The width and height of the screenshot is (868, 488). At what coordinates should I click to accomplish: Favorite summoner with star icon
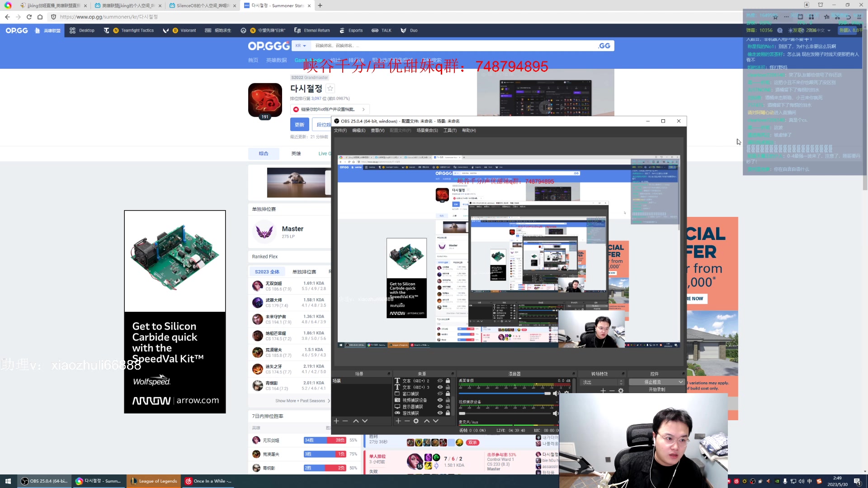pyautogui.click(x=330, y=89)
